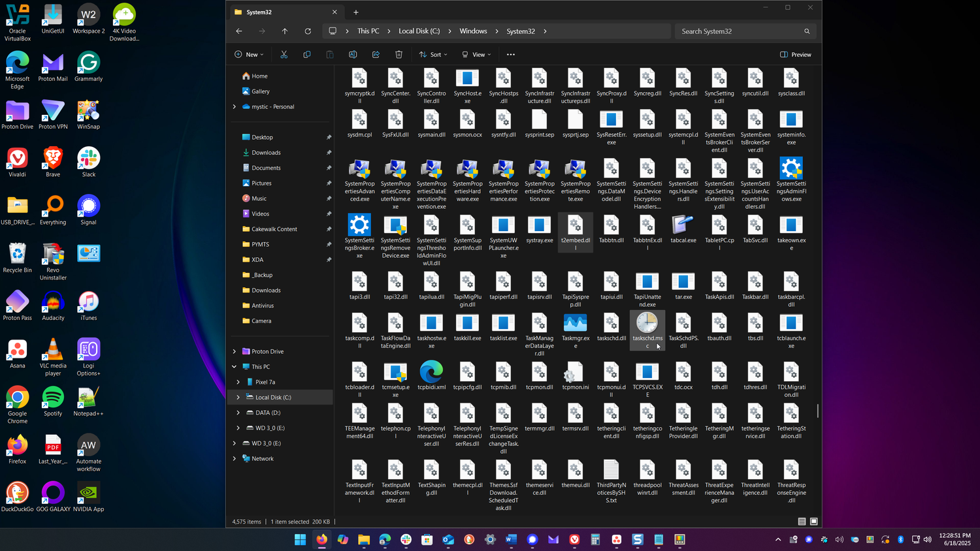Click the vertical scrollbar thumb in file list
Image resolution: width=980 pixels, height=551 pixels.
point(817,411)
